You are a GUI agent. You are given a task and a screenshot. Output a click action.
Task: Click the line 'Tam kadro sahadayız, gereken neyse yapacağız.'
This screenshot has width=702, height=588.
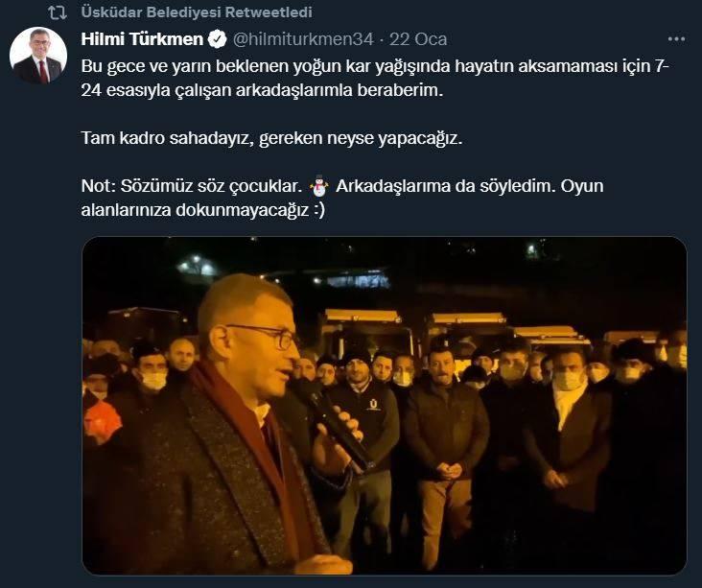(x=271, y=138)
